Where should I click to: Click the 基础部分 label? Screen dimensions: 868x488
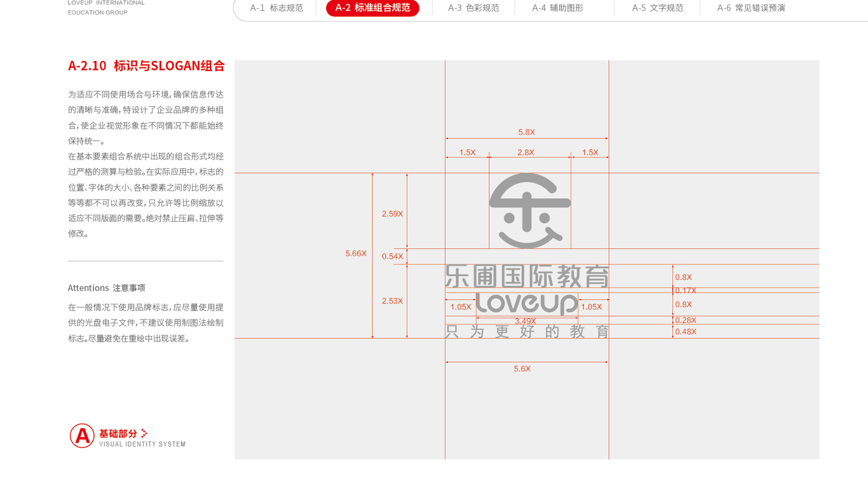click(118, 433)
